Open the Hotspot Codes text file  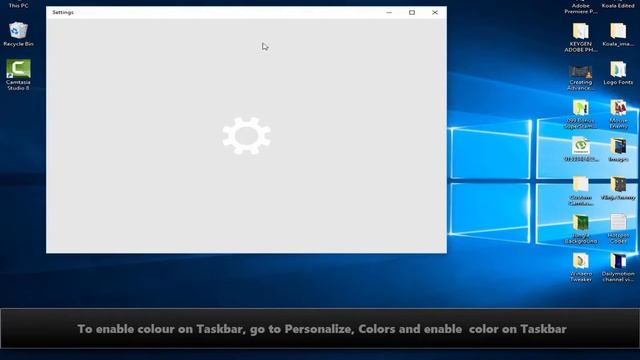(x=618, y=229)
